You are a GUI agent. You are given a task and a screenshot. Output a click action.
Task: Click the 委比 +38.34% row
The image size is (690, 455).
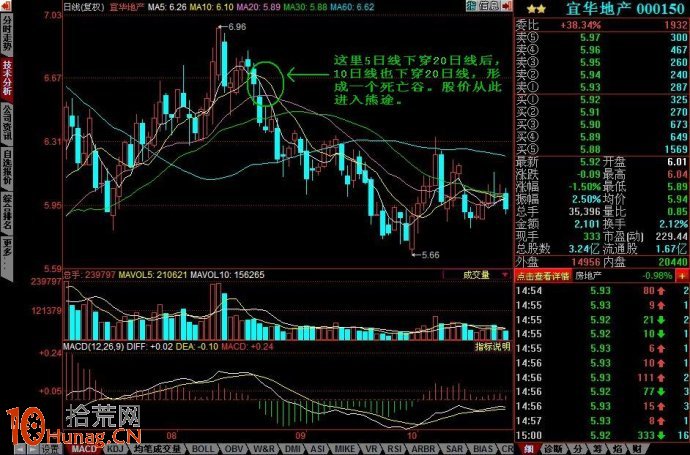602,25
